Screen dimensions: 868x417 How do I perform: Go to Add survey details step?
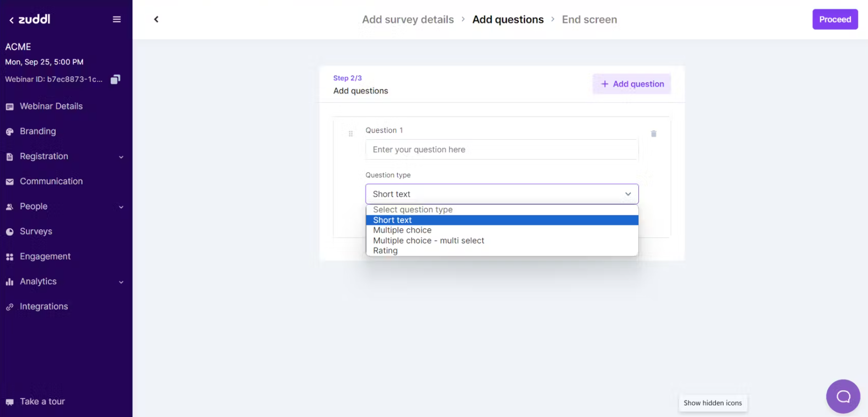click(408, 20)
